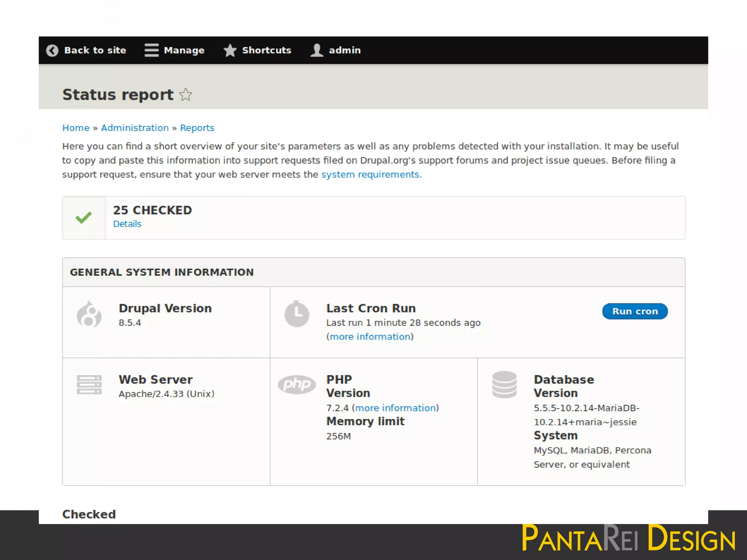
Task: Click the Last Cron Run clock icon
Action: coord(297,314)
